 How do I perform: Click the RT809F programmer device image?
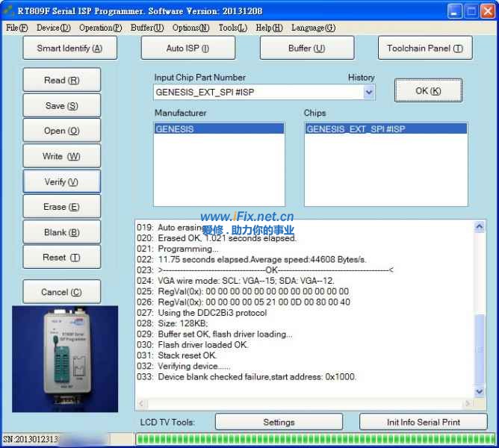pyautogui.click(x=65, y=359)
